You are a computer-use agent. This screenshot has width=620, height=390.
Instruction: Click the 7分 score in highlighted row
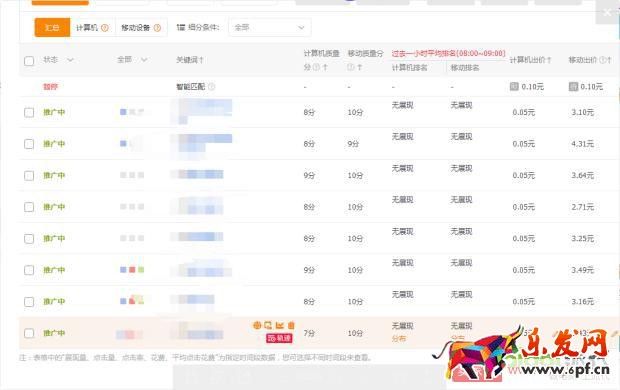[309, 333]
